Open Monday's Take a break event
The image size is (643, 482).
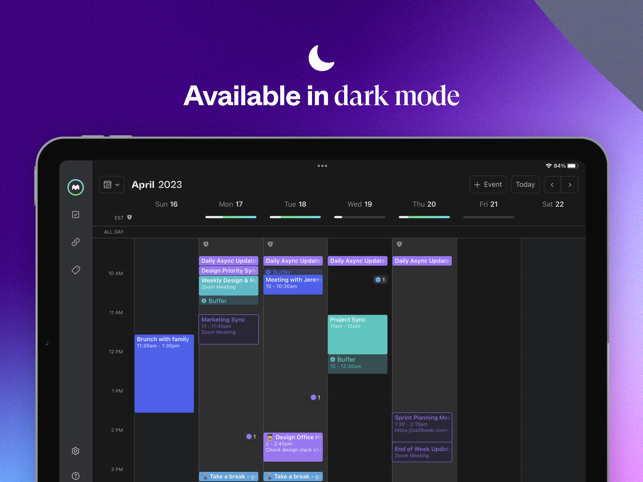[228, 477]
